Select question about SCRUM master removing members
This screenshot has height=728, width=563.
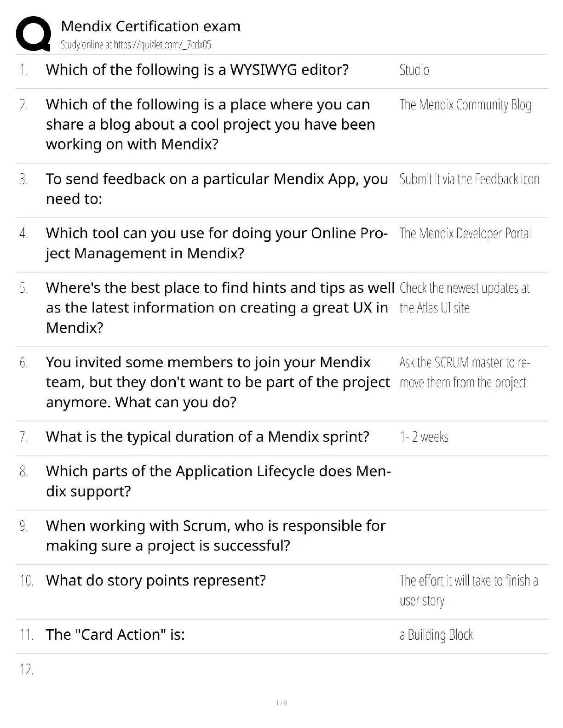pyautogui.click(x=217, y=382)
